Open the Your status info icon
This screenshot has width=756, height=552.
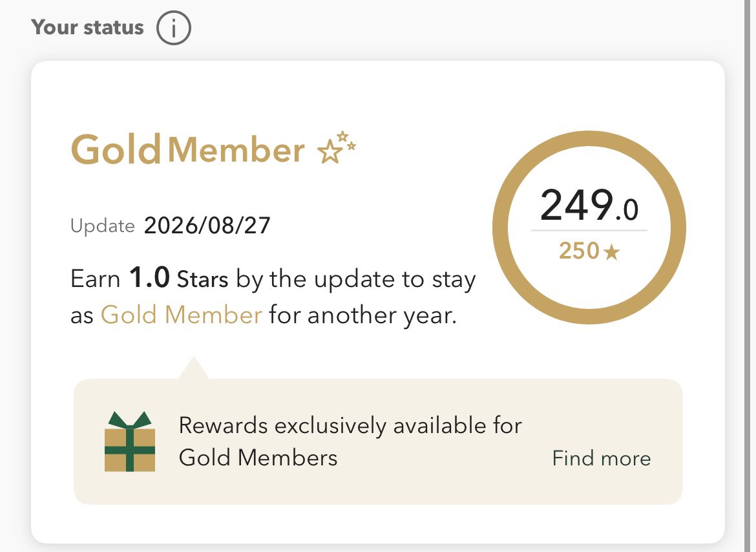[x=174, y=28]
